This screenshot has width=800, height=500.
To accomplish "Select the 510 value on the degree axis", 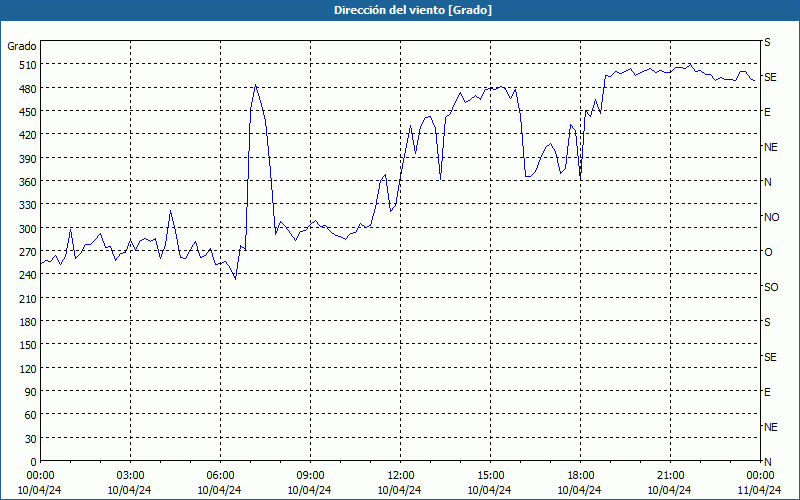I will (x=29, y=65).
